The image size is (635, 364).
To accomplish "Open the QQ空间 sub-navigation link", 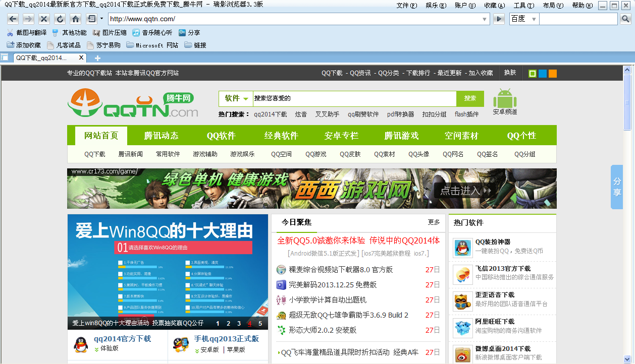I will 281,154.
